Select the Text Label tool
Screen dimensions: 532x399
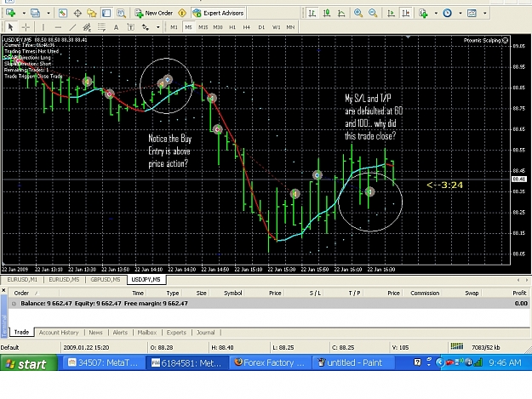click(130, 26)
